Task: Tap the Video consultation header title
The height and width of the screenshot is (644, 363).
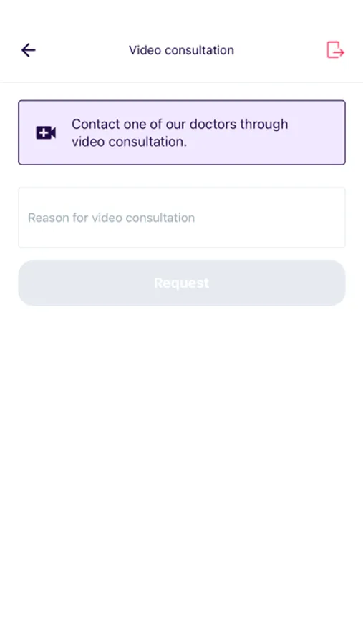Action: [x=181, y=50]
